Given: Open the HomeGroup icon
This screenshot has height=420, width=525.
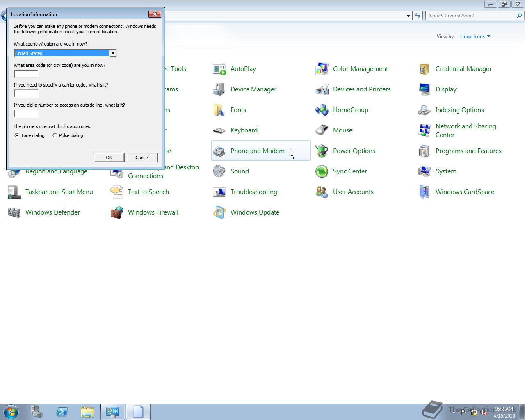Looking at the screenshot, I should pos(322,110).
